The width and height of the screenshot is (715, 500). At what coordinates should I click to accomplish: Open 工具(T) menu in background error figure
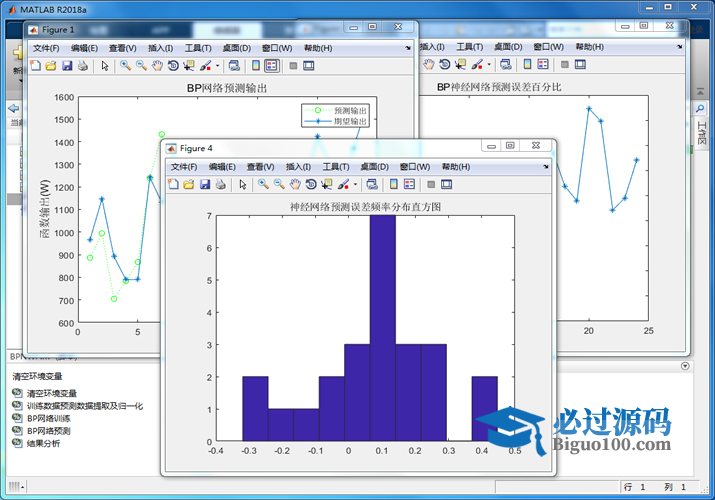coord(470,47)
